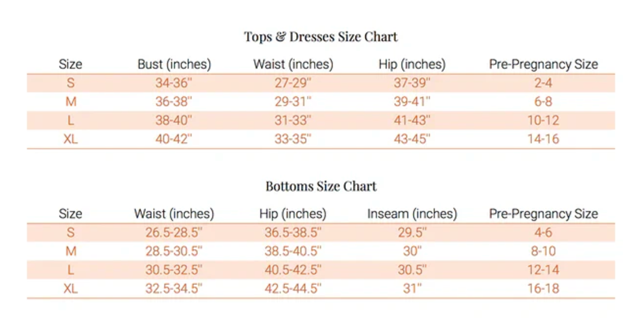Select the Bust (inches) column header
This screenshot has height=322, width=644.
pos(174,64)
